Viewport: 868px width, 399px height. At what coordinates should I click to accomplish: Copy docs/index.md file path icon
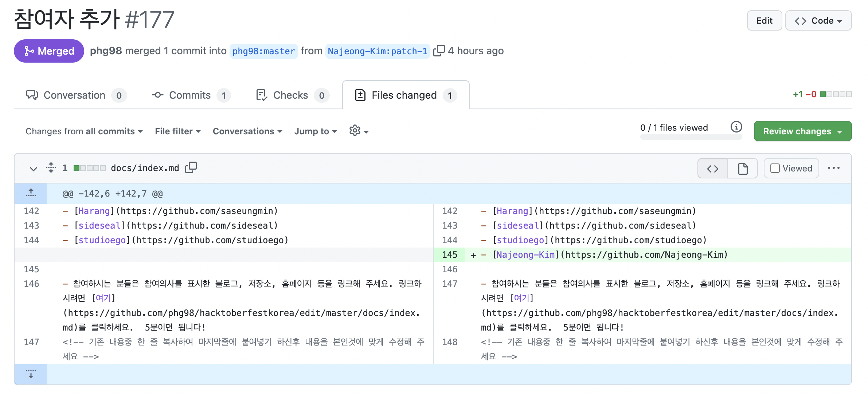(x=191, y=167)
